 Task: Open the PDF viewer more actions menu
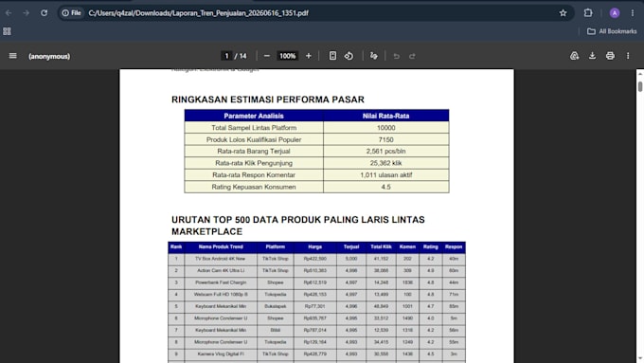tap(628, 56)
